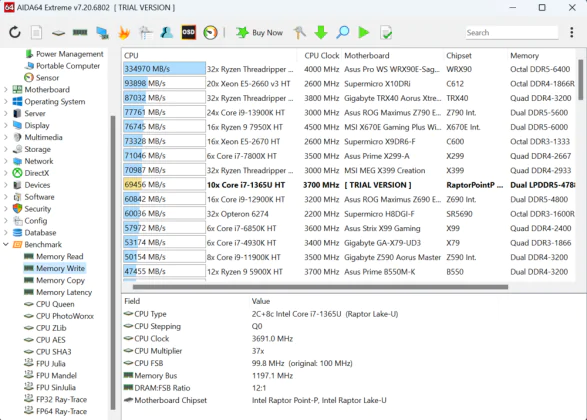Open the memory module toolbar icon
Image resolution: width=587 pixels, height=420 pixels.
coord(80,33)
